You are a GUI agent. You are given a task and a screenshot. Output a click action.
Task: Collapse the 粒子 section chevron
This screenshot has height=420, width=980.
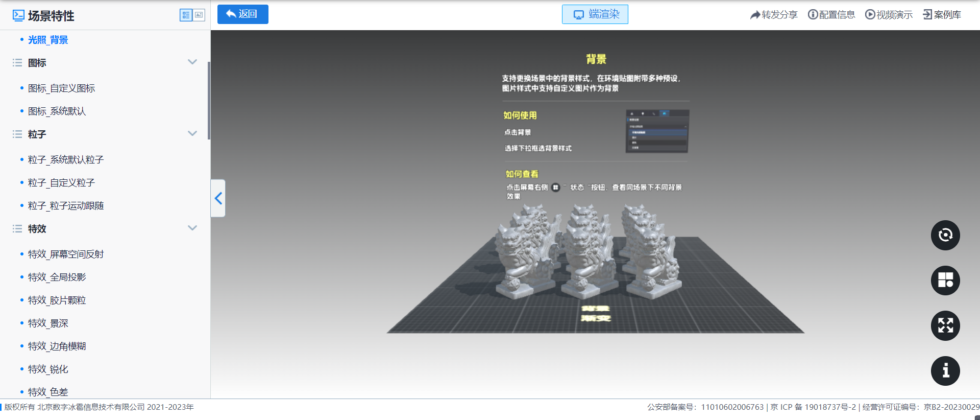pyautogui.click(x=192, y=134)
